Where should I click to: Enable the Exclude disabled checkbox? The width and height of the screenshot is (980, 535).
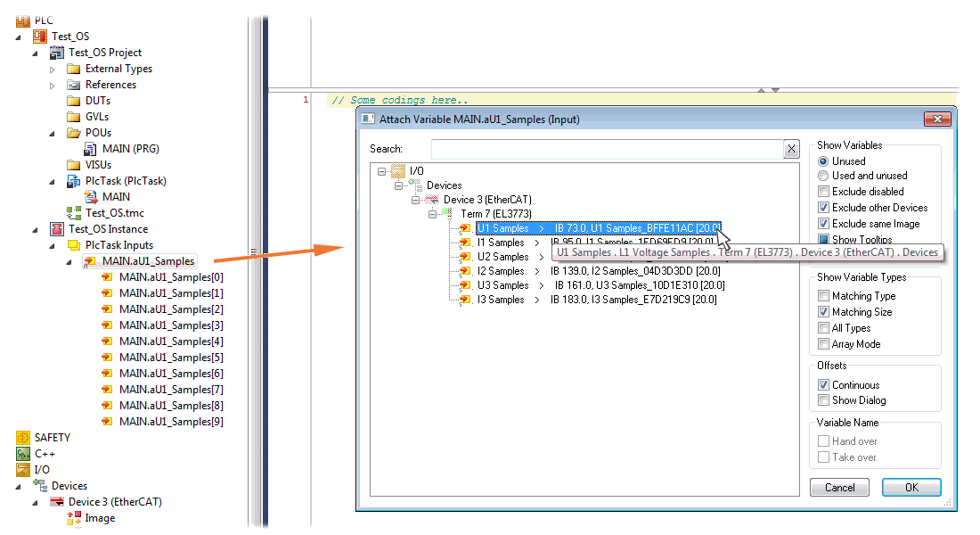tap(824, 192)
